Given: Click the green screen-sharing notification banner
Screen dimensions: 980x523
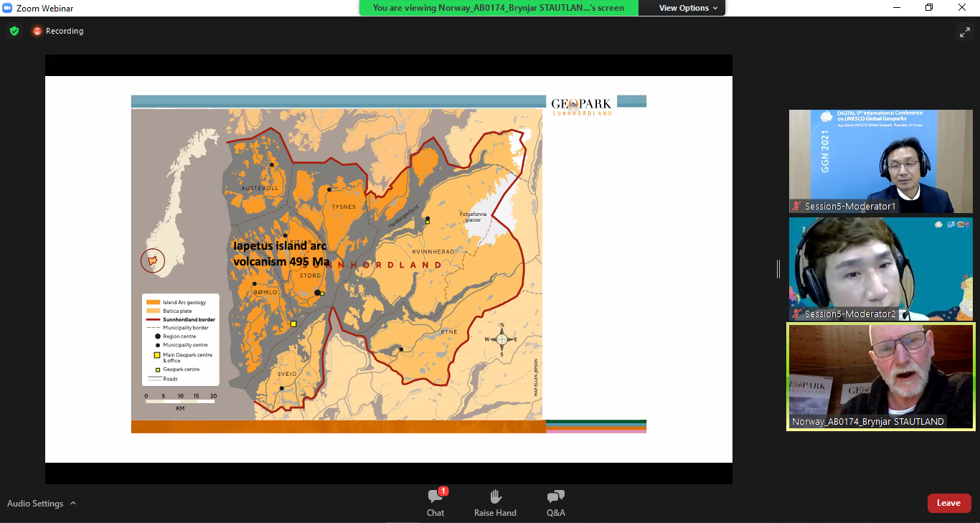Looking at the screenshot, I should pos(499,8).
